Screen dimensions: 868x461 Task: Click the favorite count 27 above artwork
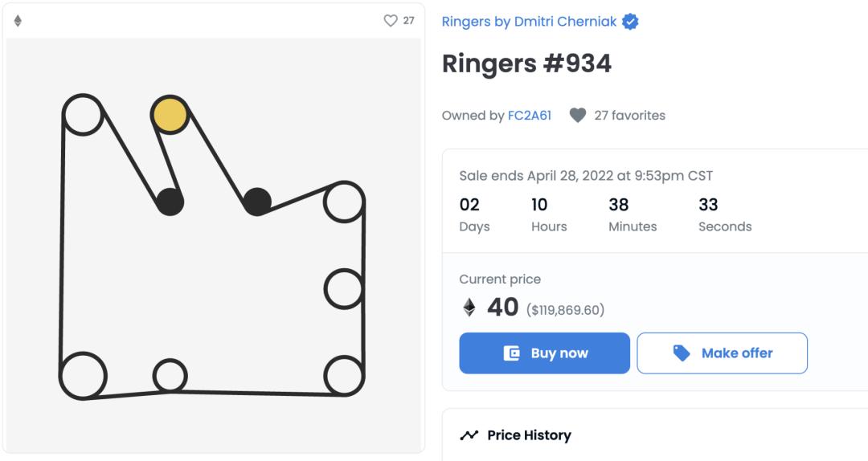(409, 21)
